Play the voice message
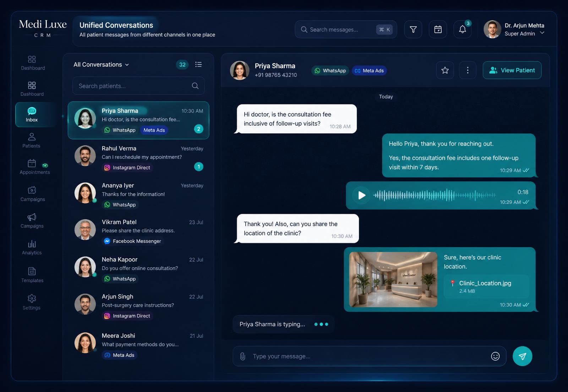Image resolution: width=568 pixels, height=392 pixels. pos(361,195)
